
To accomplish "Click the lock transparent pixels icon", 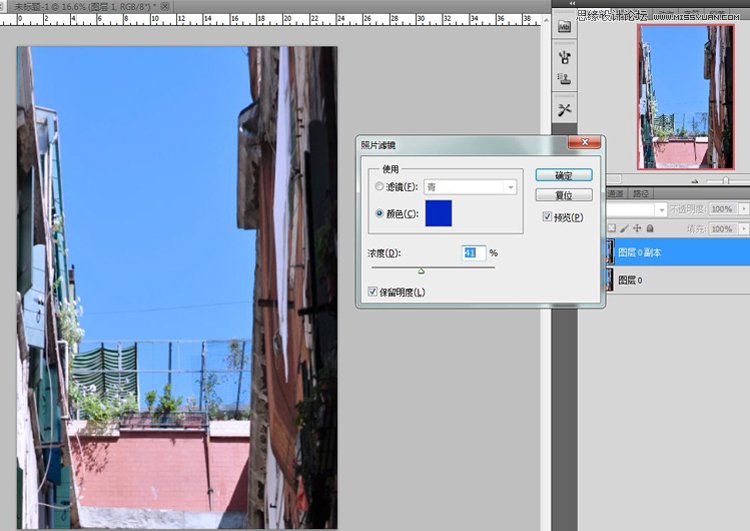I will [x=613, y=229].
